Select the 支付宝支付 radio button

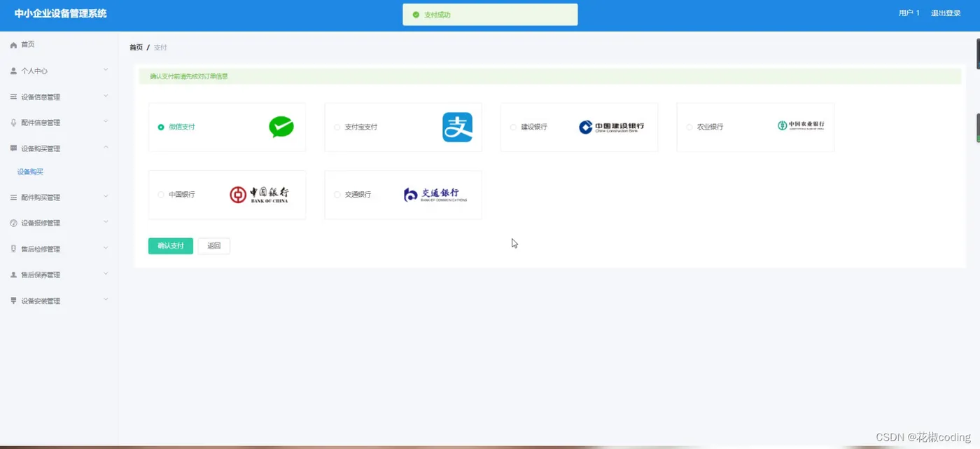click(x=337, y=127)
